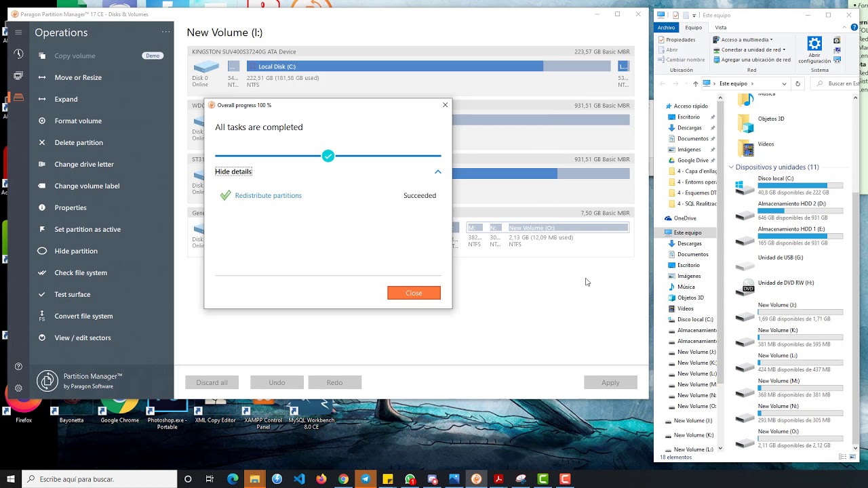Open Conectar a unidad de red dropdown

(749, 49)
